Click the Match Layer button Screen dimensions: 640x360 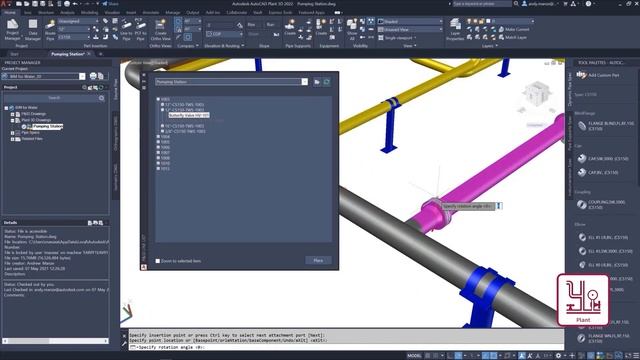[513, 37]
